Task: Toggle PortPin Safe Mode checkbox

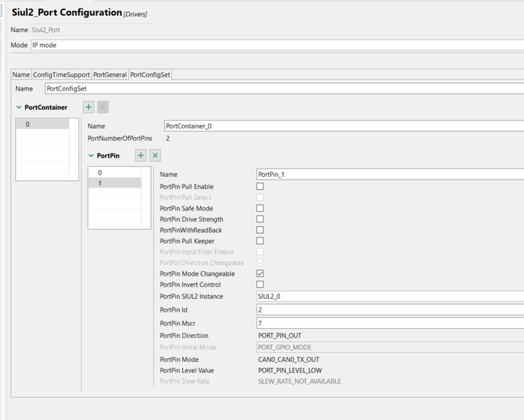Action: [x=260, y=208]
